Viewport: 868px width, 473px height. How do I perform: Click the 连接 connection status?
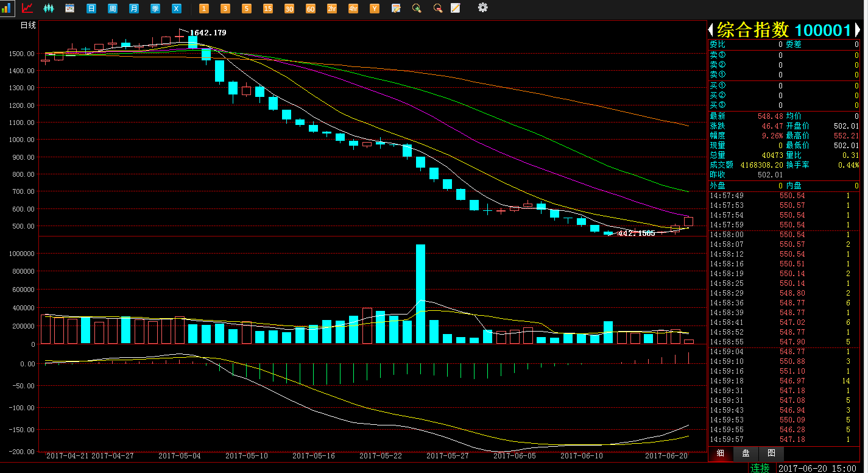[x=760, y=468]
